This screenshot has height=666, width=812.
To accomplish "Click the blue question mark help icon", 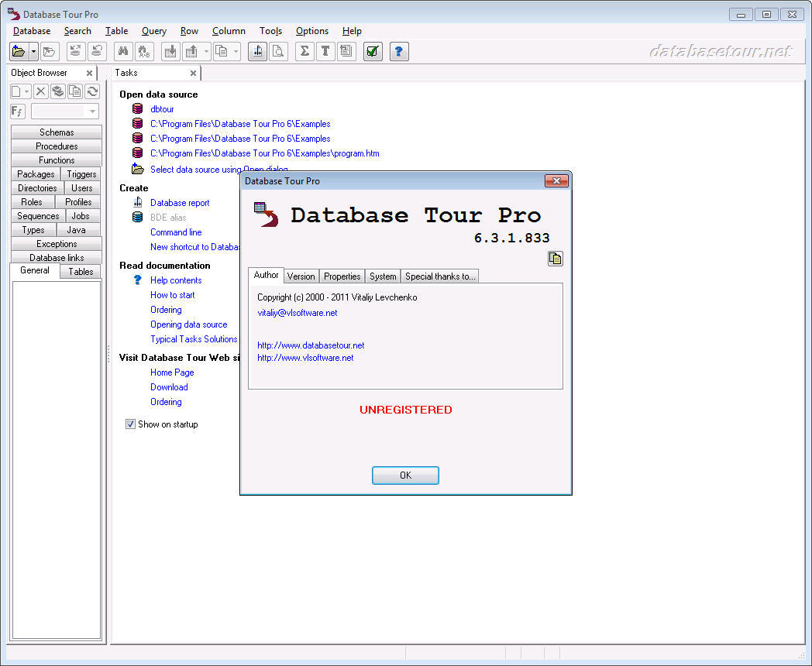I will click(x=399, y=51).
